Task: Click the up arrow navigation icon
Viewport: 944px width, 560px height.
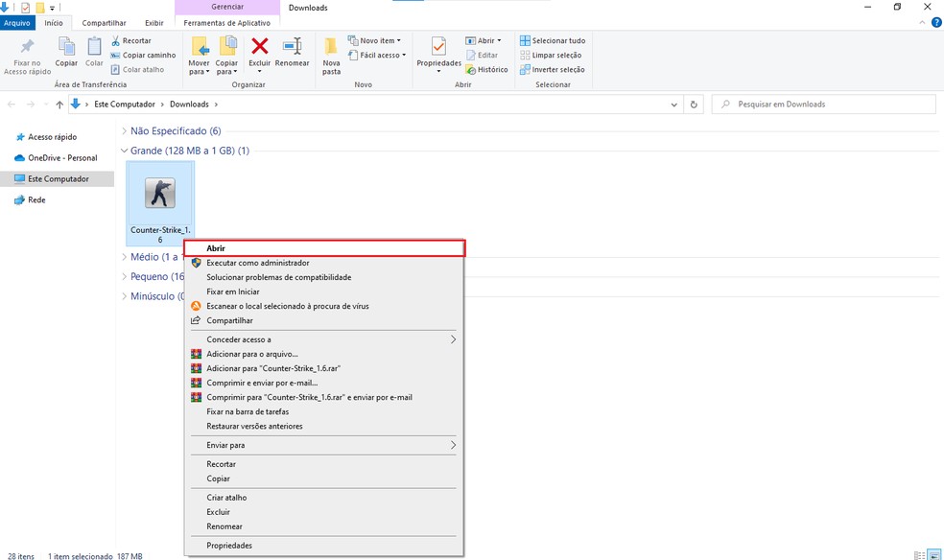Action: pyautogui.click(x=59, y=105)
